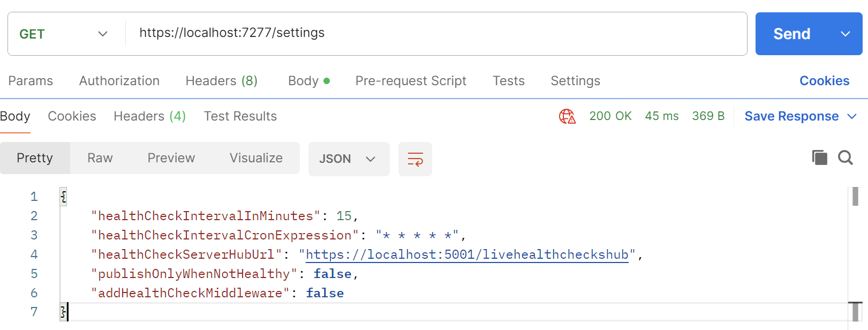The image size is (868, 330).
Task: Copy the response body with the copy icon
Action: tap(820, 157)
